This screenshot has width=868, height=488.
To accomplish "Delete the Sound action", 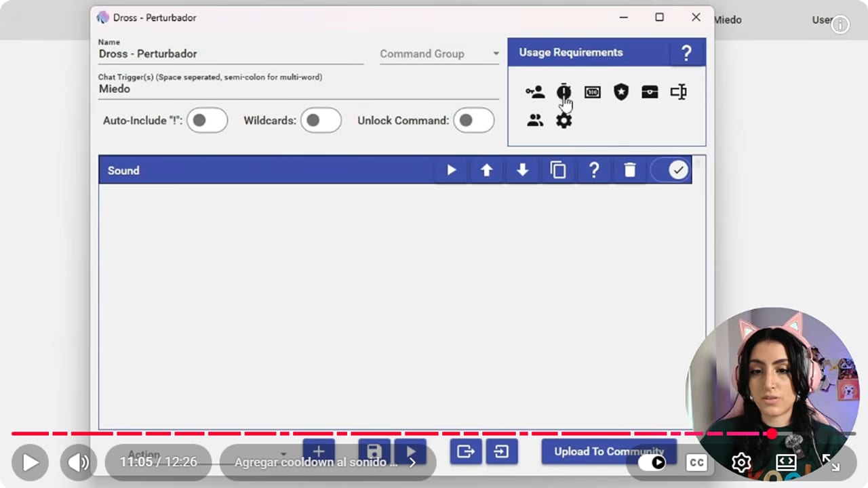I will [x=630, y=171].
